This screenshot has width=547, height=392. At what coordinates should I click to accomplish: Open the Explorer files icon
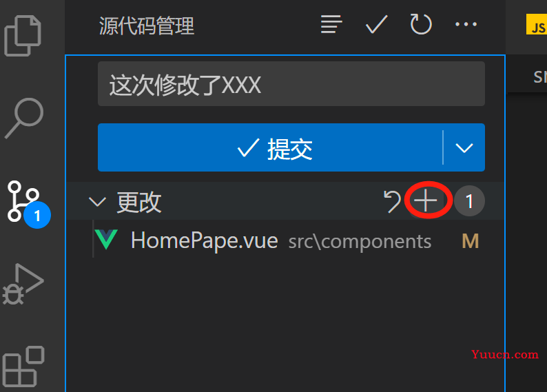(23, 35)
